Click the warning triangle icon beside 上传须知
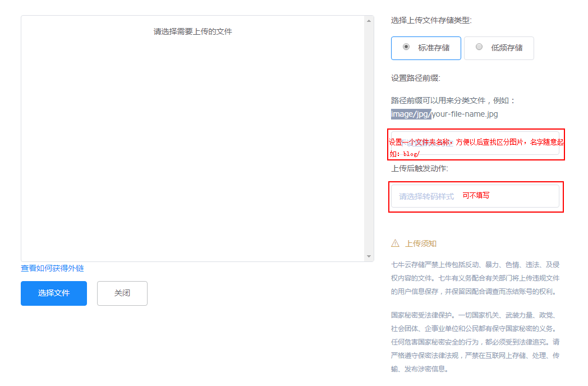 (395, 243)
